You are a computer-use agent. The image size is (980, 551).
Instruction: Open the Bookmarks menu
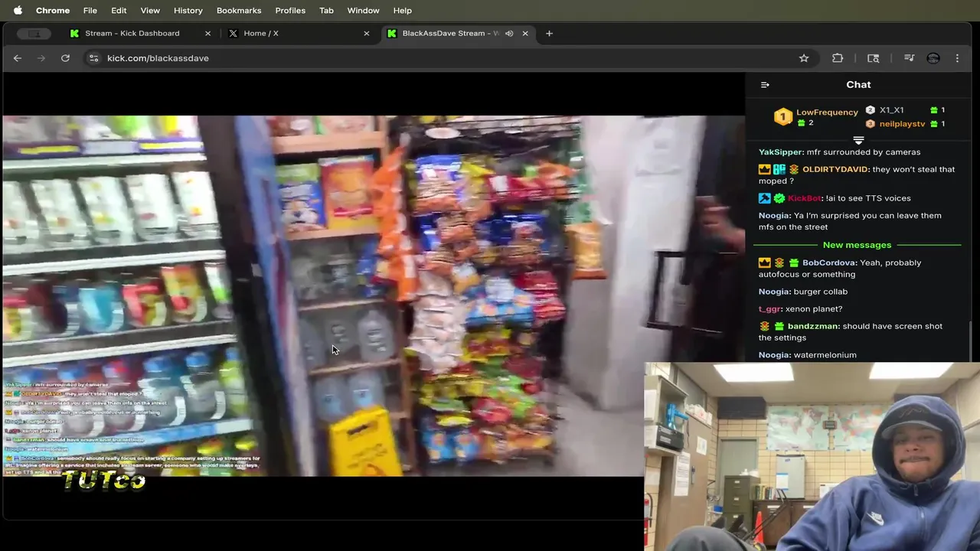coord(239,10)
